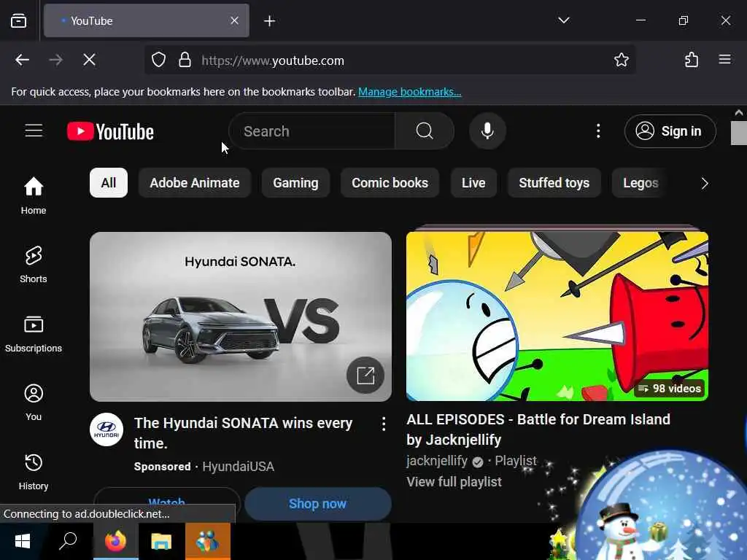Open the You section
The height and width of the screenshot is (560, 747).
click(x=34, y=402)
